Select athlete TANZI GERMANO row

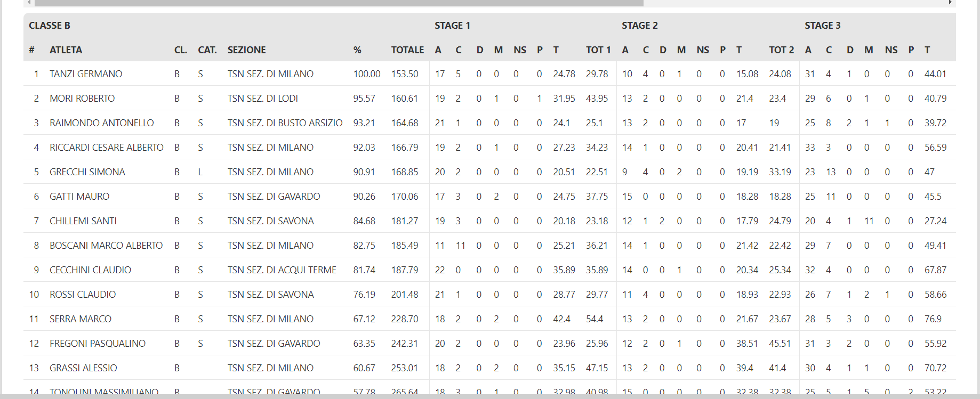pyautogui.click(x=489, y=74)
